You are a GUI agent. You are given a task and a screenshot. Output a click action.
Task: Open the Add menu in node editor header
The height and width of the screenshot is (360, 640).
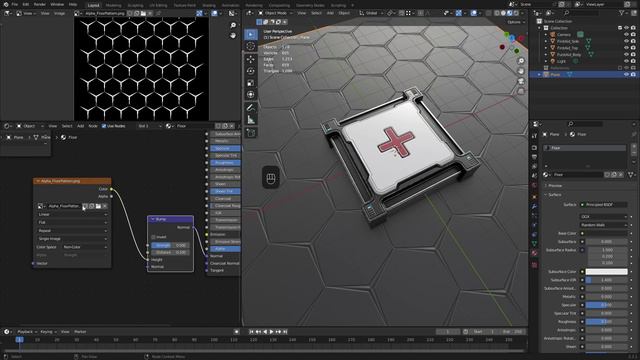coord(80,126)
